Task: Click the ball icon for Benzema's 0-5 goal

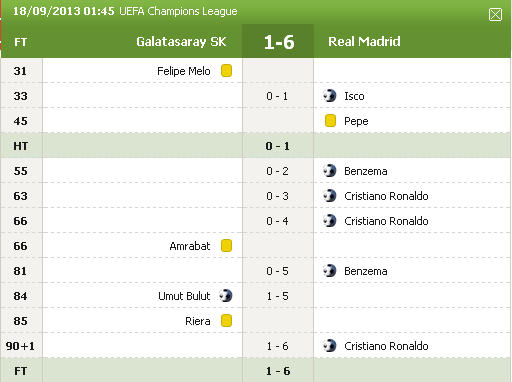Action: [329, 271]
